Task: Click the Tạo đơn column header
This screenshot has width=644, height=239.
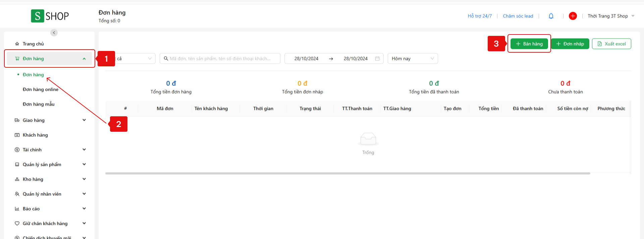Action: coord(452,109)
